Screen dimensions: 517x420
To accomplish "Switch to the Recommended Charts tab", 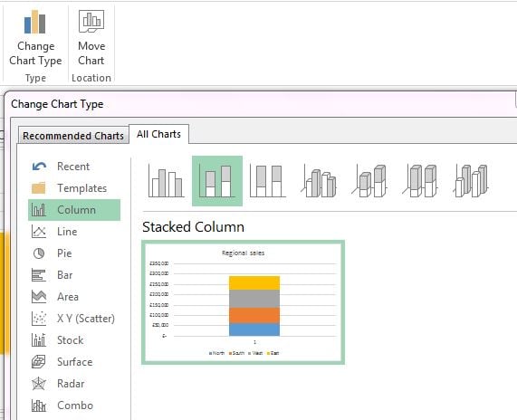I will click(73, 136).
